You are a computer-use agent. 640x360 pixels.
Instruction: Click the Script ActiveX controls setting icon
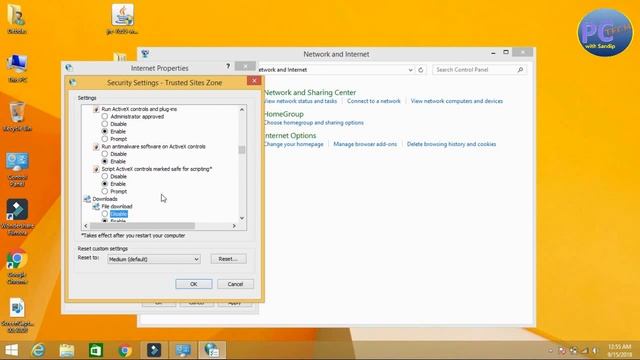pyautogui.click(x=96, y=169)
